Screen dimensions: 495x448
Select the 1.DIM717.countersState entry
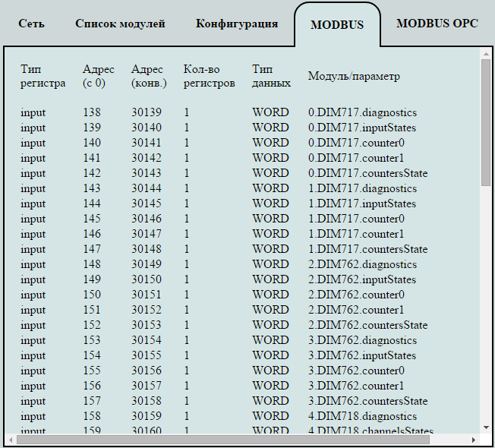pos(367,249)
